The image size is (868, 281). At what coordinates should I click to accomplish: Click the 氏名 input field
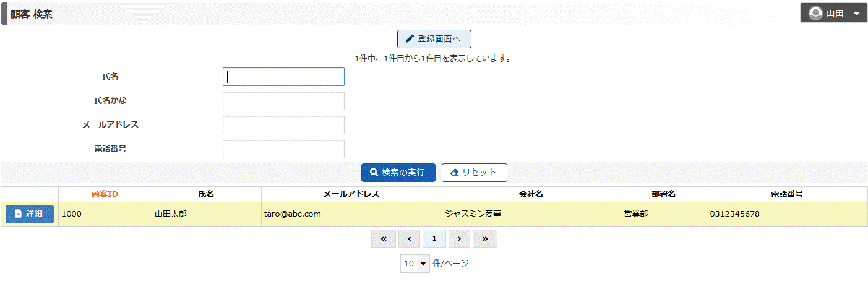pyautogui.click(x=283, y=77)
